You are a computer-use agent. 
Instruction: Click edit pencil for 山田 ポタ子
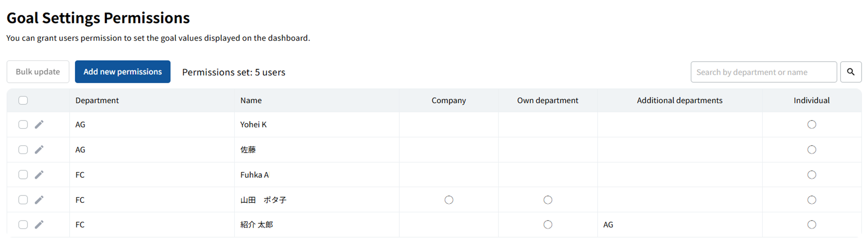coord(39,199)
